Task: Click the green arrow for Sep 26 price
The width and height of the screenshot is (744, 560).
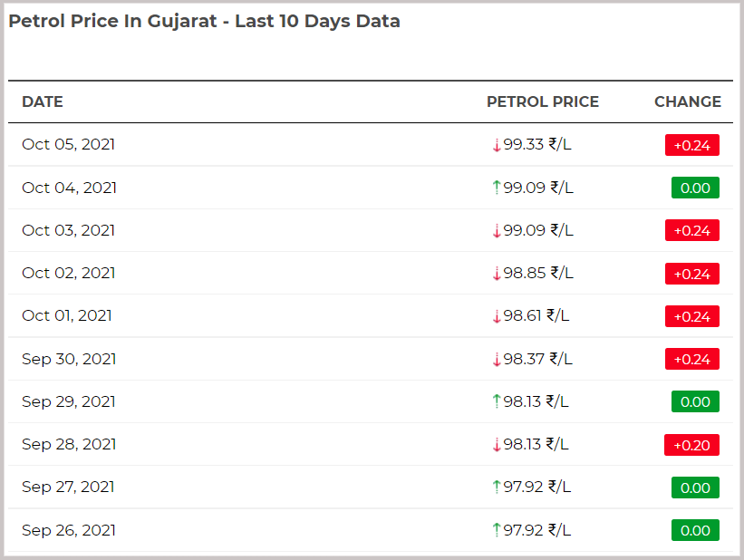Action: point(497,530)
